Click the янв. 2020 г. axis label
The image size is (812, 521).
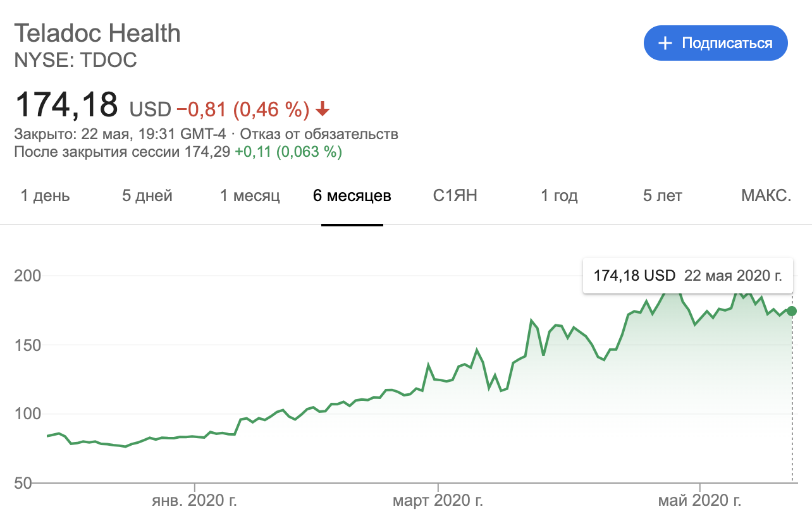[x=195, y=501]
